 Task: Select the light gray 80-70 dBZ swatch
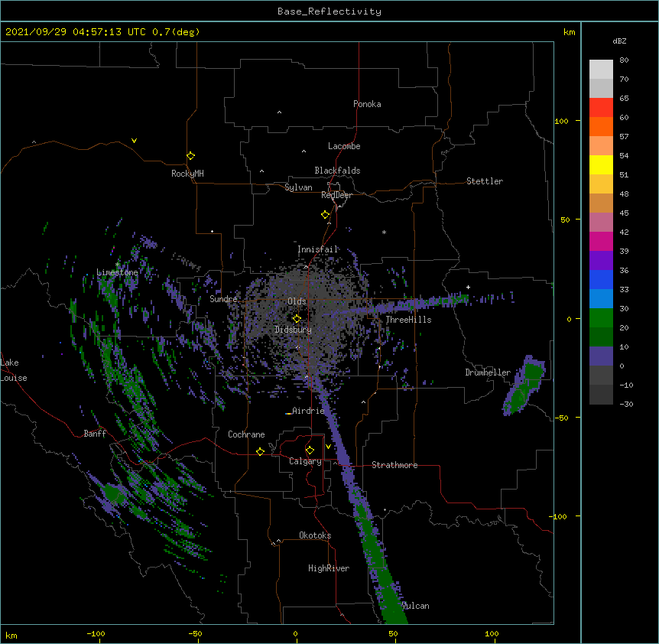pos(601,70)
